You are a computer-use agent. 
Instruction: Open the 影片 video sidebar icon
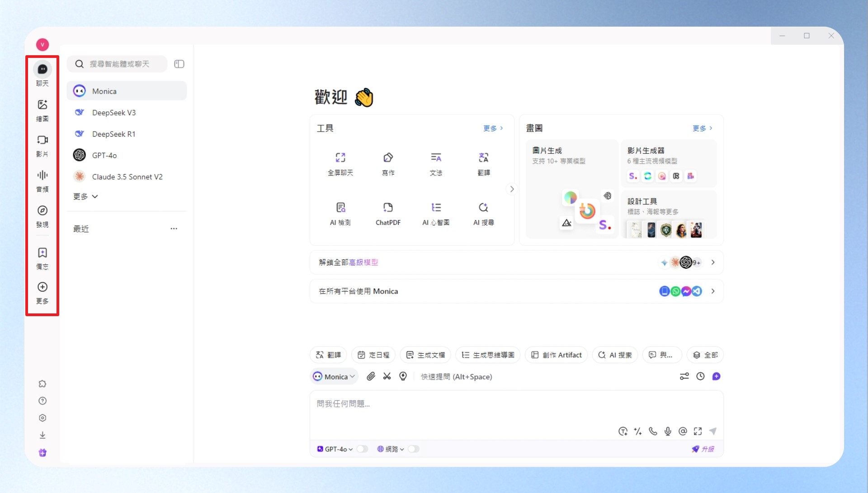[x=42, y=146]
